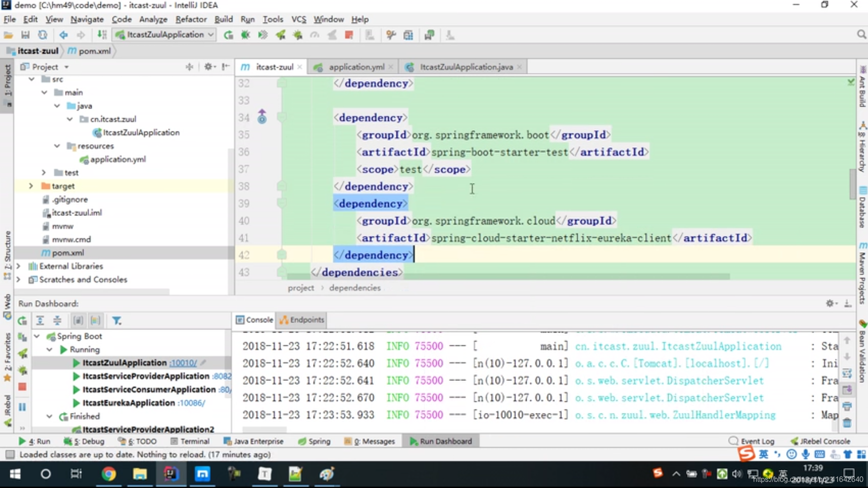Open Chrome from Windows taskbar
This screenshot has width=868, height=488.
point(108,474)
